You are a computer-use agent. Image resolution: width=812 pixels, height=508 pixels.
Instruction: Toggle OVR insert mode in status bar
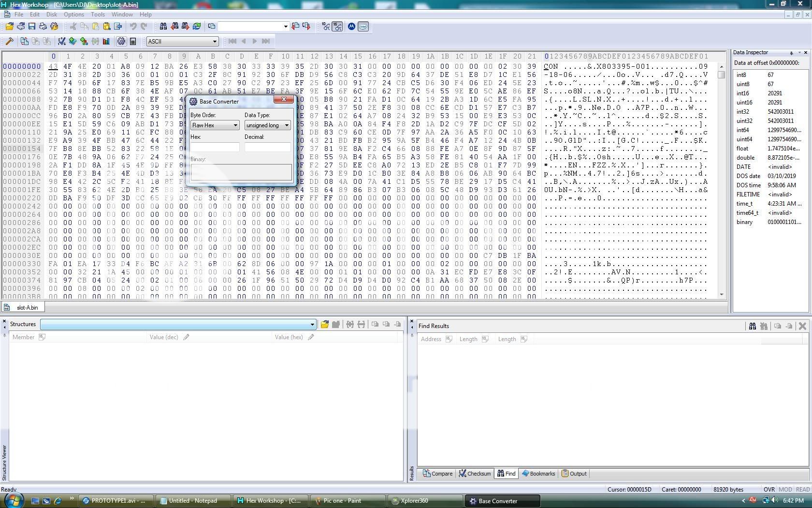pyautogui.click(x=768, y=490)
